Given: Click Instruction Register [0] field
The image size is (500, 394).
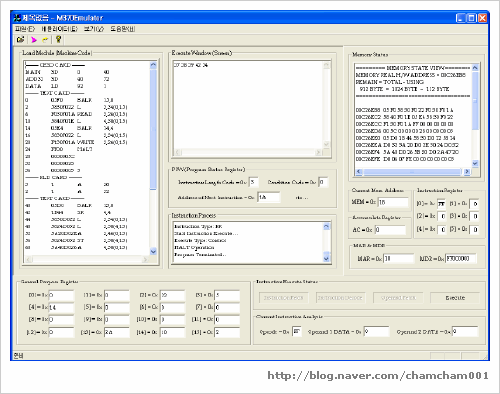Looking at the screenshot, I should click(x=441, y=204).
